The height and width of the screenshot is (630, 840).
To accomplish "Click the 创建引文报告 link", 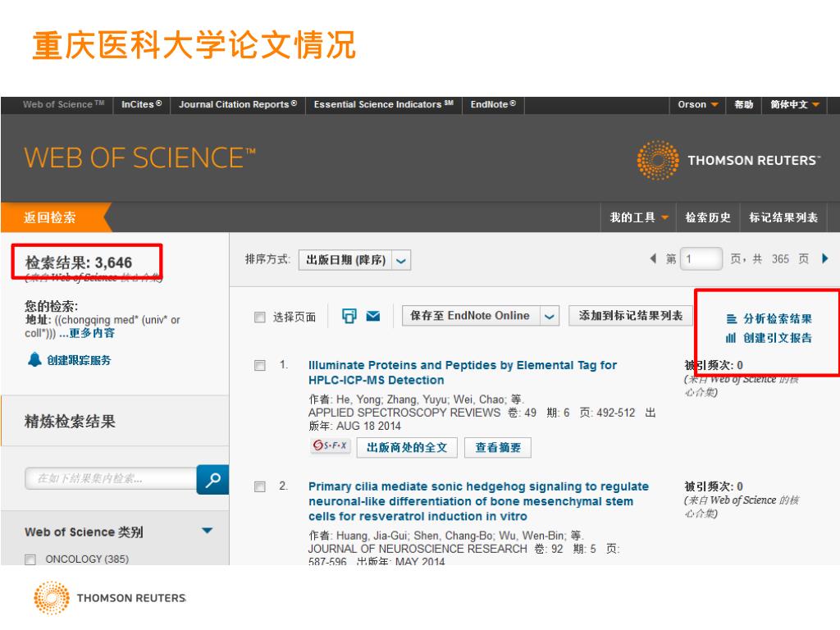I will coord(778,338).
